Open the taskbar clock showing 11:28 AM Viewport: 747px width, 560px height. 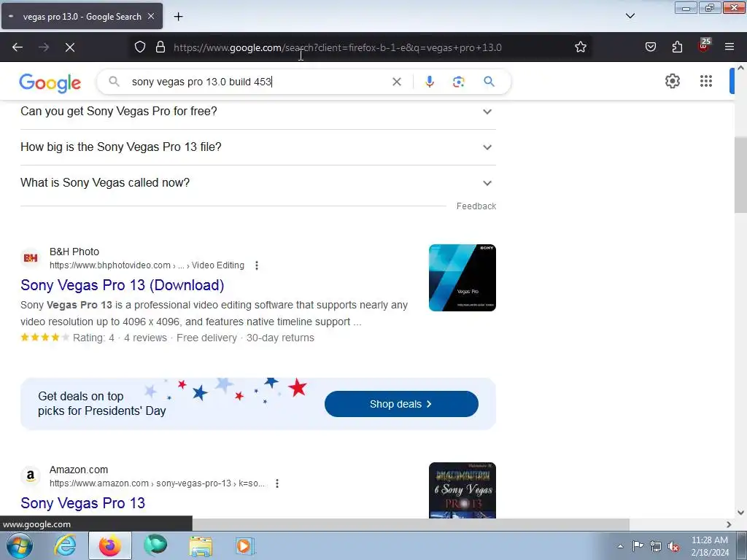click(x=710, y=546)
